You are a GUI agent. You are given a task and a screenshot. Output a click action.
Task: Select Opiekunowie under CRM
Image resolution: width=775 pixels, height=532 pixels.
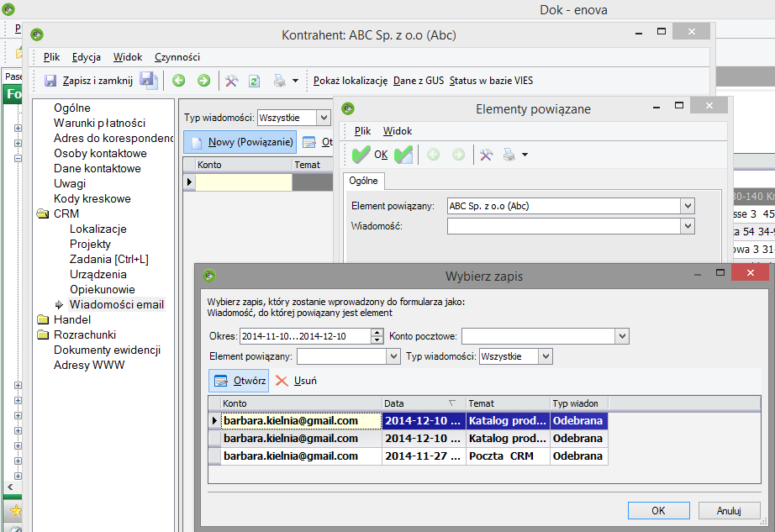[x=103, y=289]
